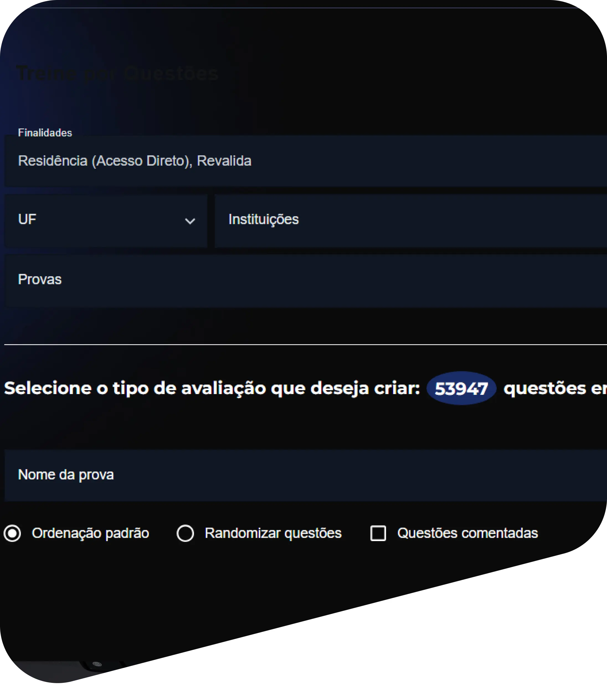
Task: Click the Randomizar questões label text
Action: (273, 533)
